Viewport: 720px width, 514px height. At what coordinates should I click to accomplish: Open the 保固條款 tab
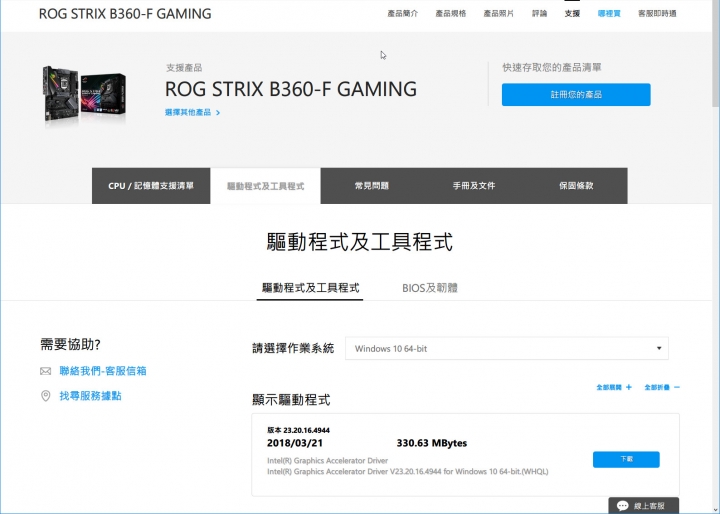pos(576,186)
